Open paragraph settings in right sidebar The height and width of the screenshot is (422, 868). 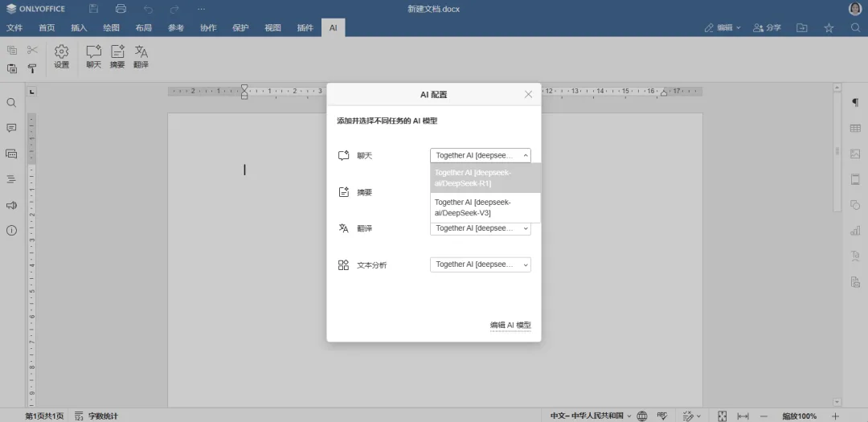(x=855, y=102)
